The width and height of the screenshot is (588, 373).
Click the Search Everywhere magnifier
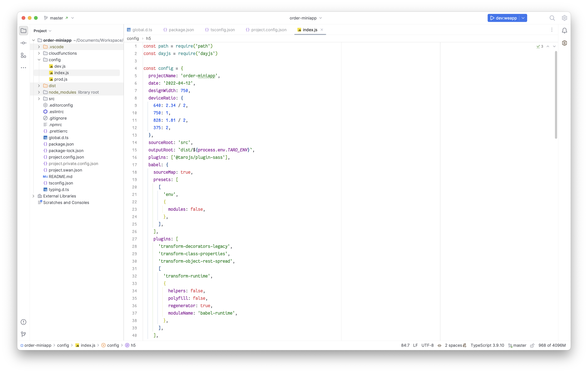point(552,18)
